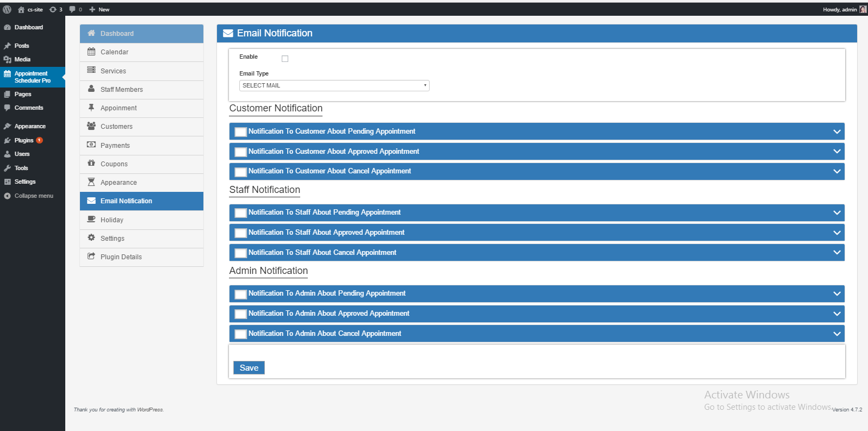
Task: Click the Howdy, admin profile avatar
Action: click(863, 9)
